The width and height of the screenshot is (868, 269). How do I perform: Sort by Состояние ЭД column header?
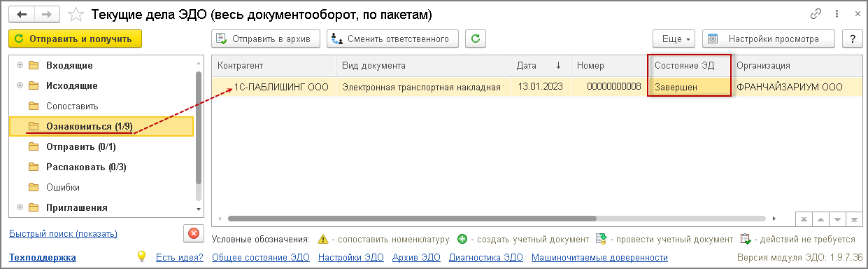[689, 65]
